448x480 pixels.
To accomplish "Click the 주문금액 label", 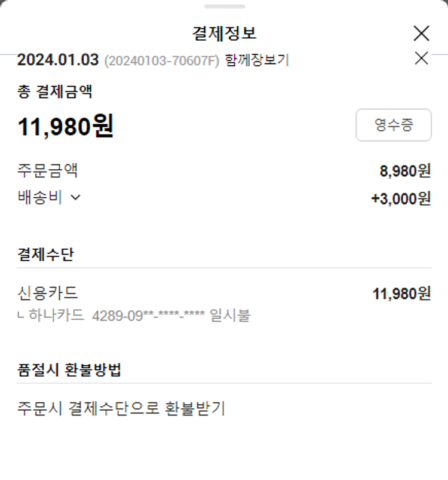I will click(x=48, y=171).
